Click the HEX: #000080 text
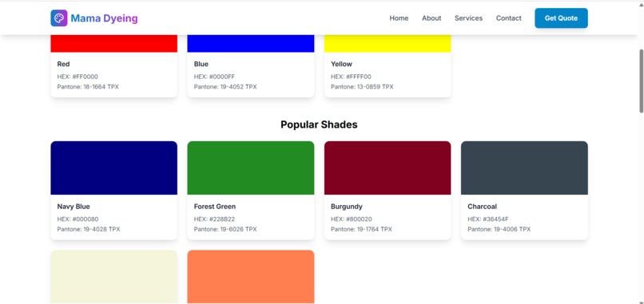The image size is (644, 304). [78, 219]
